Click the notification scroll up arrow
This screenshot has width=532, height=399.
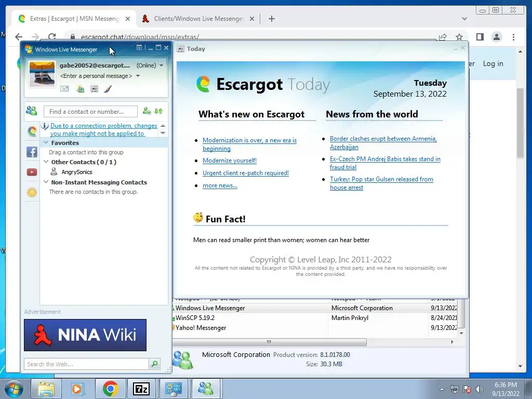[163, 126]
